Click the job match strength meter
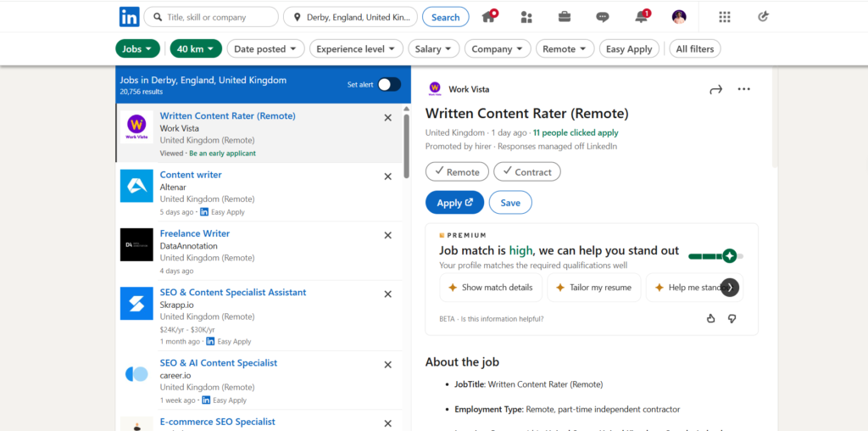868x431 pixels. pos(715,256)
